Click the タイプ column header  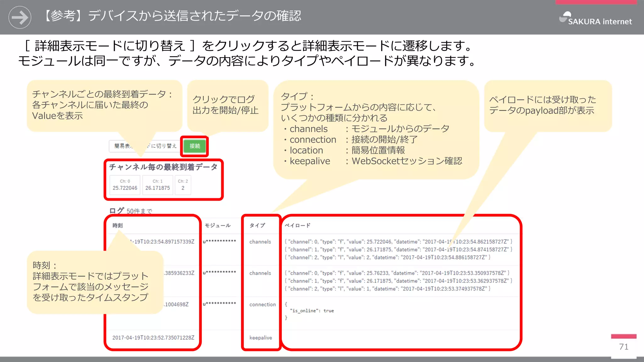point(257,226)
